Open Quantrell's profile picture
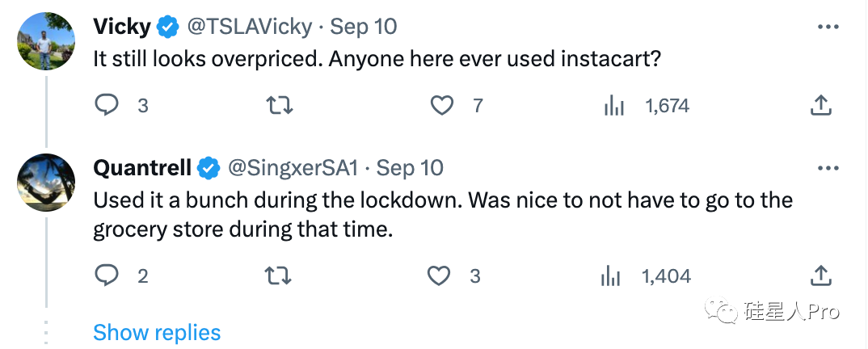 tap(47, 183)
